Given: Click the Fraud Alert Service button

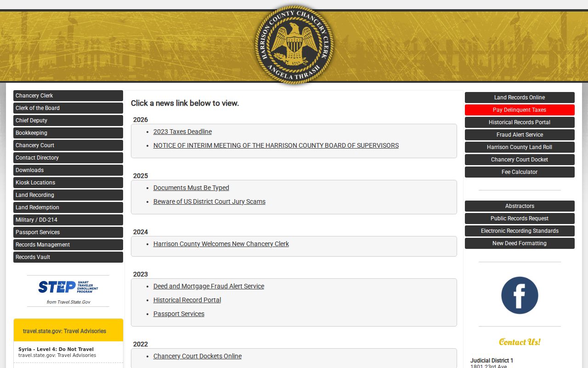Looking at the screenshot, I should click(520, 135).
